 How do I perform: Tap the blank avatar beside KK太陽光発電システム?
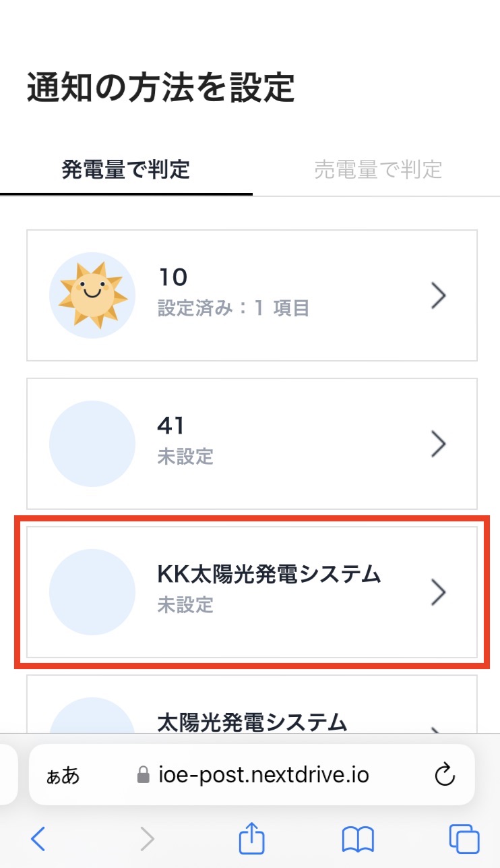click(x=92, y=592)
